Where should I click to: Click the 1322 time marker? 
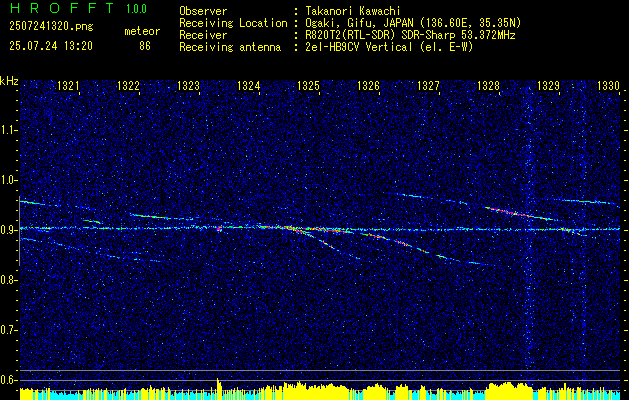(x=128, y=85)
